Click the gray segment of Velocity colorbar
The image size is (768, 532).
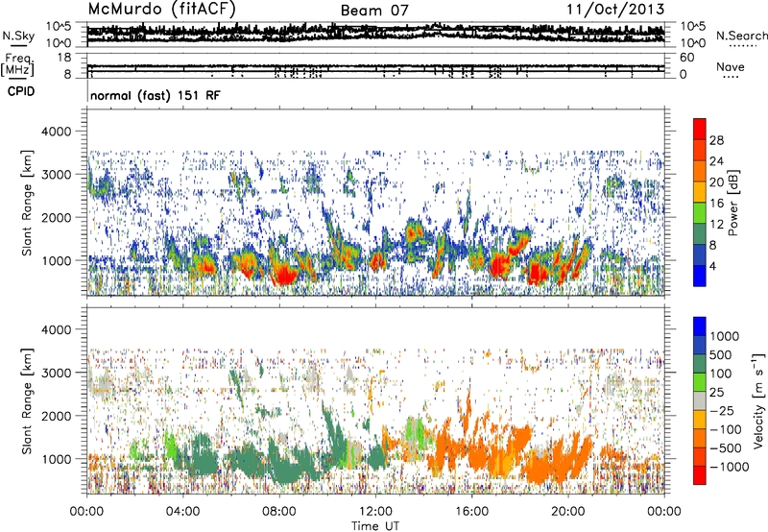(700, 400)
